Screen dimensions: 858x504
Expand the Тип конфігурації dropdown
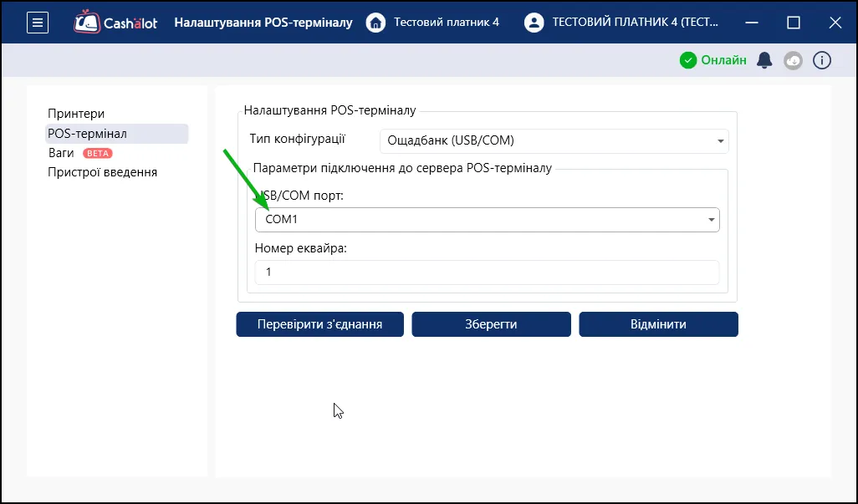[x=554, y=141]
